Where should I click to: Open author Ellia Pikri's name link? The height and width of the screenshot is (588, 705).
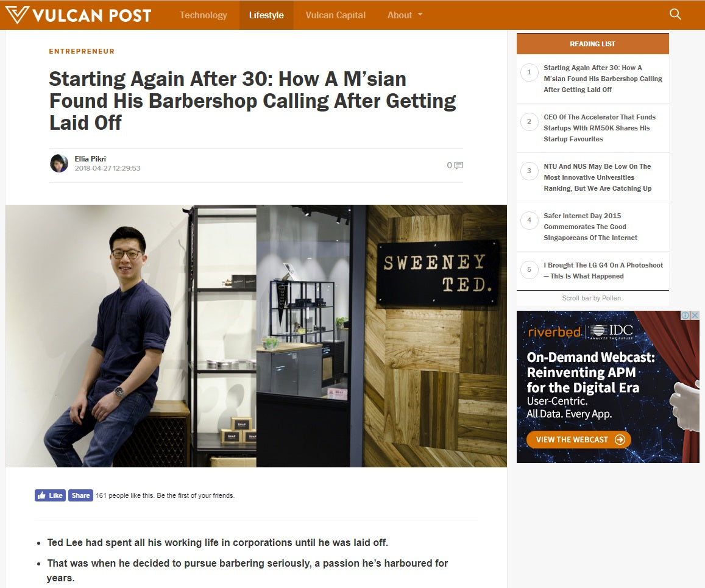coord(90,159)
